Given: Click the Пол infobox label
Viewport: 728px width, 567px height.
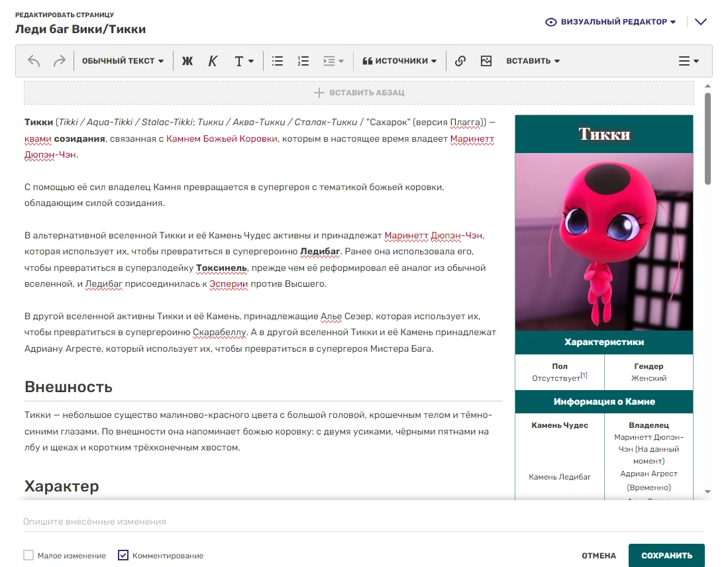Looking at the screenshot, I should pyautogui.click(x=560, y=366).
